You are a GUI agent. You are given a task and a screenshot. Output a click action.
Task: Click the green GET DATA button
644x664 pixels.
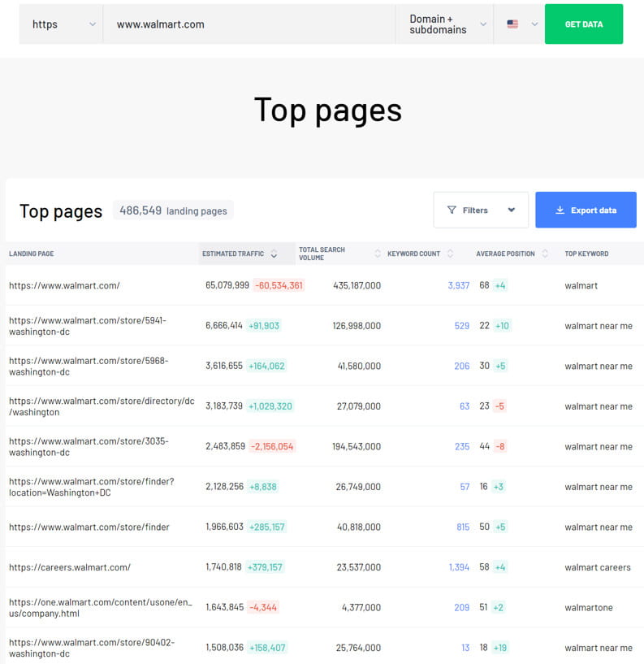click(x=583, y=24)
